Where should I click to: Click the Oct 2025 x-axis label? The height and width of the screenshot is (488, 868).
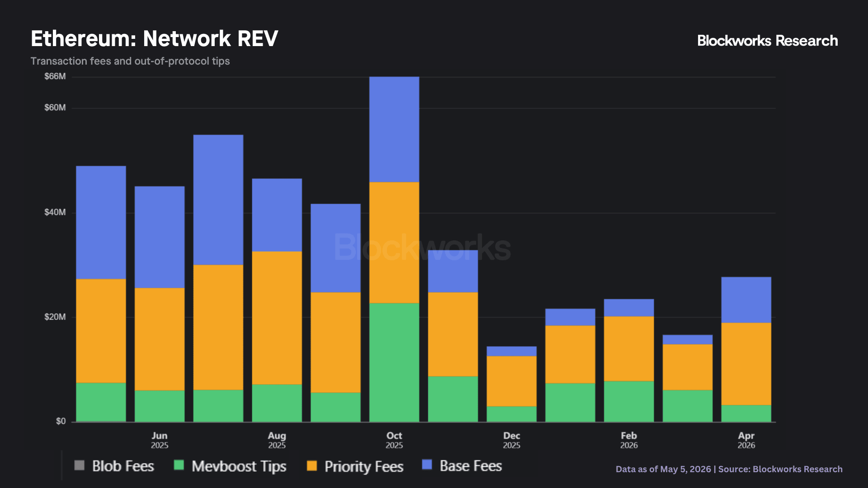click(x=394, y=440)
